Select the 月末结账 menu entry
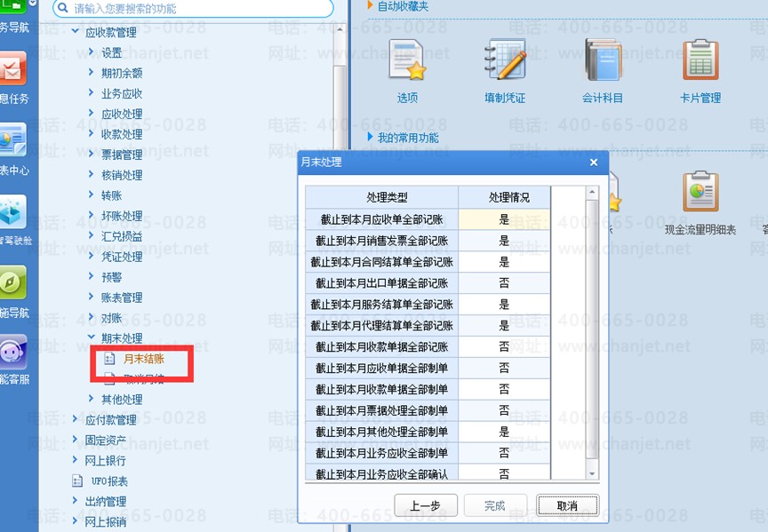The height and width of the screenshot is (532, 768). (143, 359)
